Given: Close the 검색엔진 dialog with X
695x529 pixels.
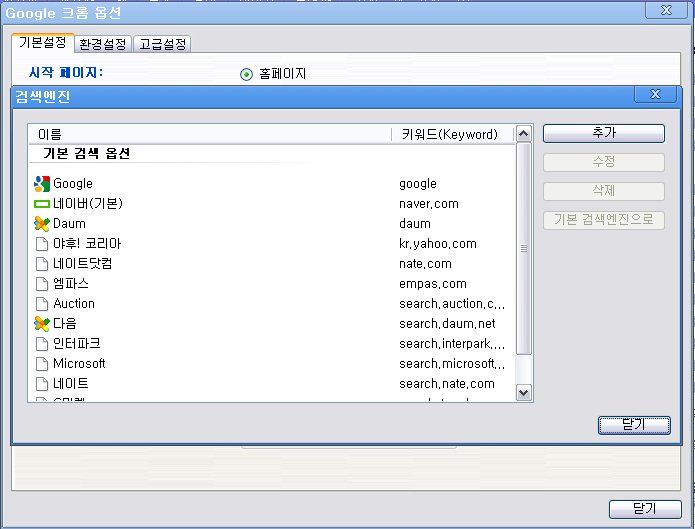Looking at the screenshot, I should point(656,94).
